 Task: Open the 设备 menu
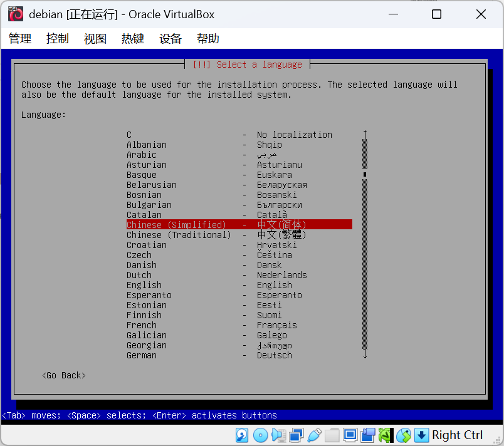(171, 39)
